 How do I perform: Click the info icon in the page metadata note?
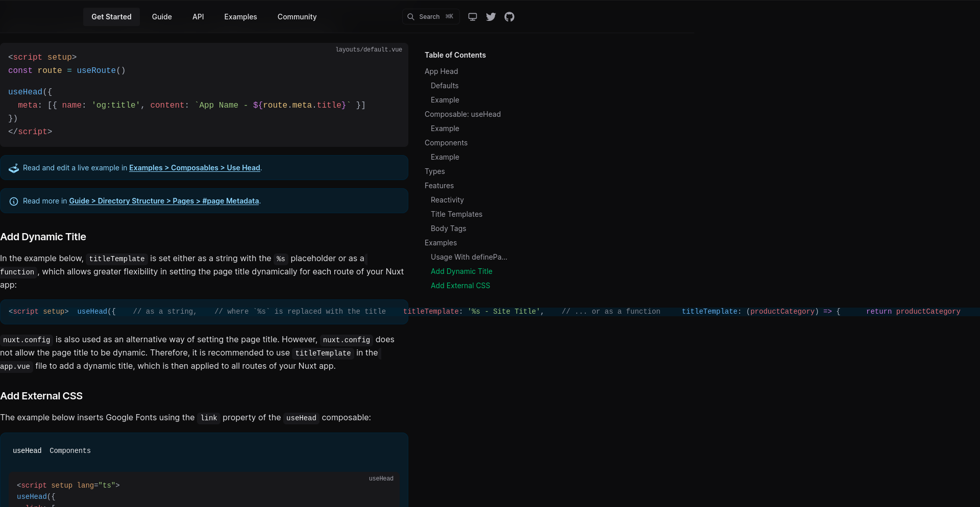(13, 201)
